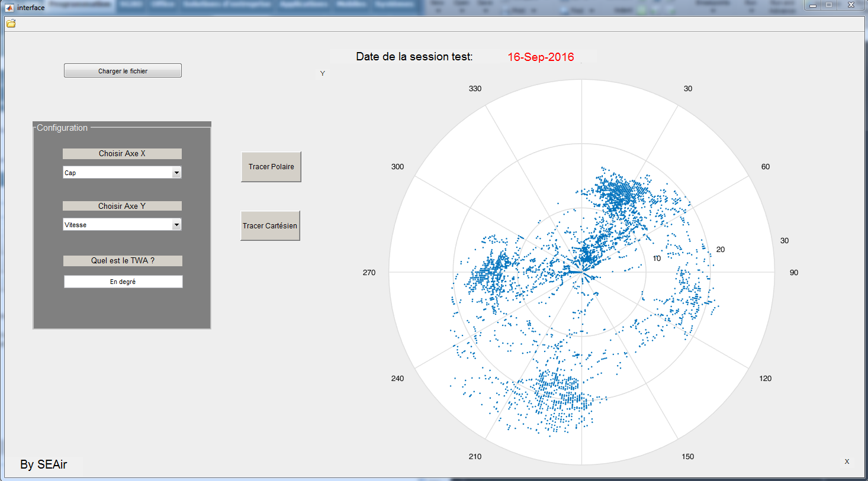Click the 90 angle label on polar plot
This screenshot has height=481, width=868.
coord(794,273)
